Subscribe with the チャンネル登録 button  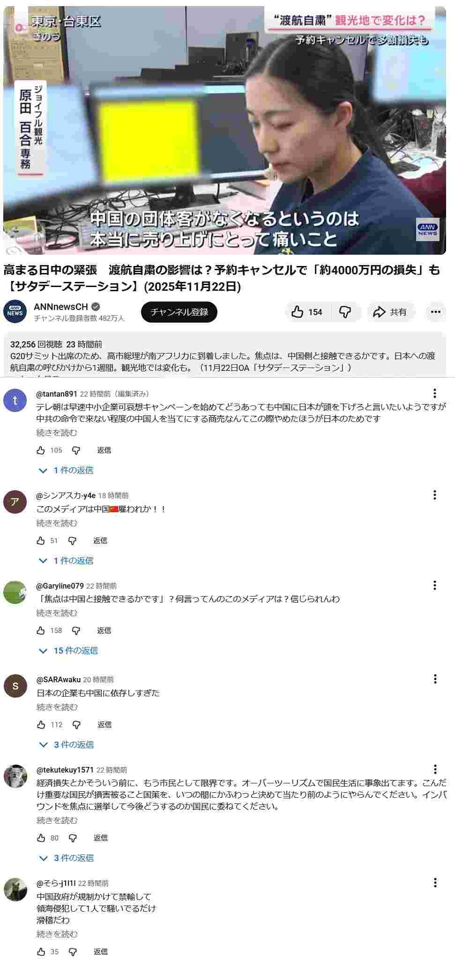pyautogui.click(x=179, y=312)
